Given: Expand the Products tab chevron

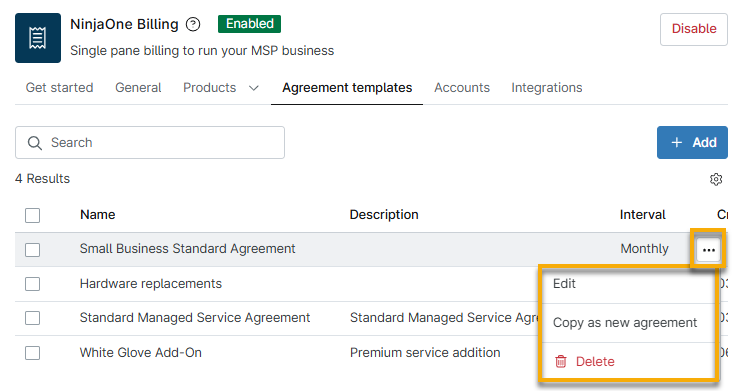Looking at the screenshot, I should coord(253,88).
